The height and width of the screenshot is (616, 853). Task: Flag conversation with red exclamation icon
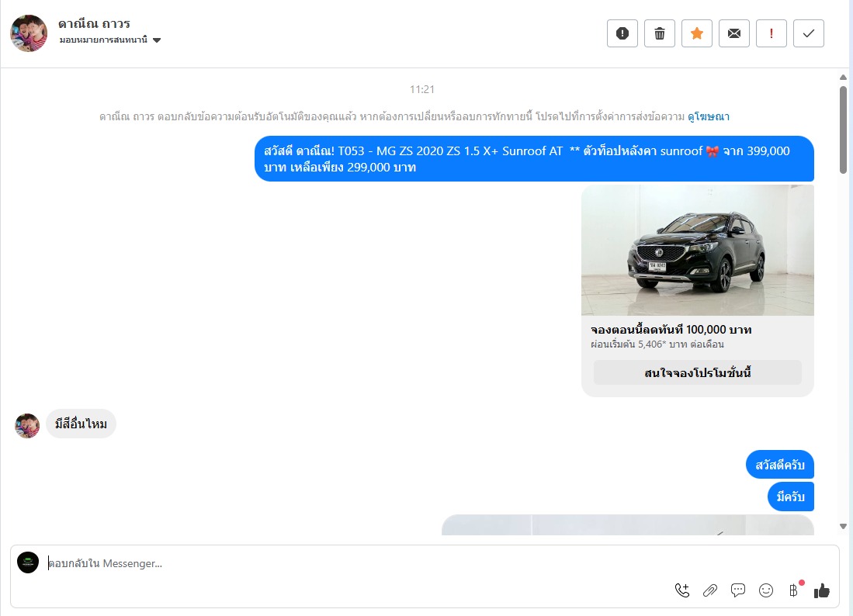click(771, 33)
